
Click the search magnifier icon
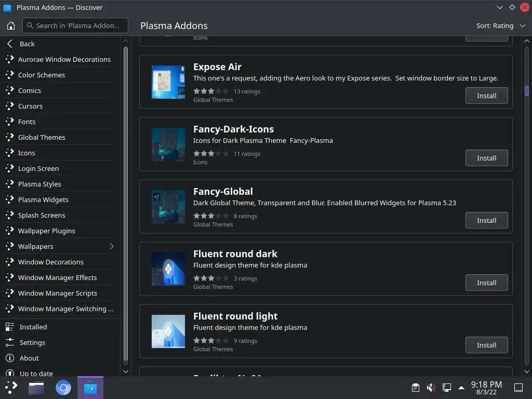30,25
